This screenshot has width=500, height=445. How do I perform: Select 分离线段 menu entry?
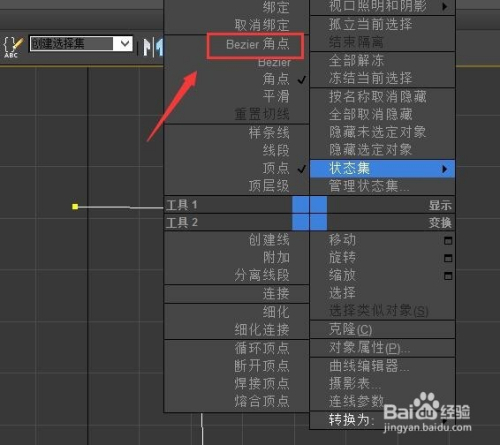[x=262, y=275]
